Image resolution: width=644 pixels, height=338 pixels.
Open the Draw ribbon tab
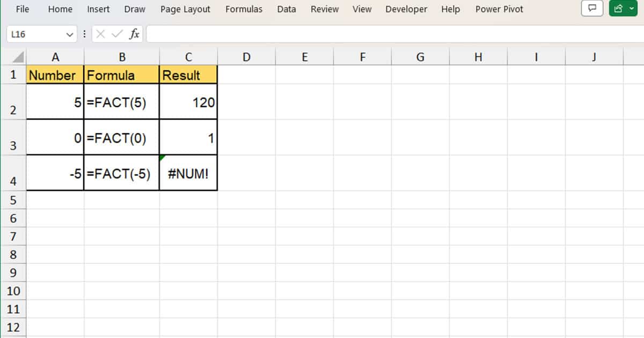click(134, 9)
